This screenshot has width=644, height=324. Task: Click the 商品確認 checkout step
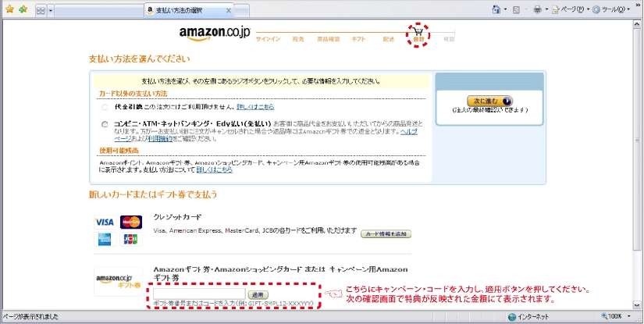pos(328,39)
